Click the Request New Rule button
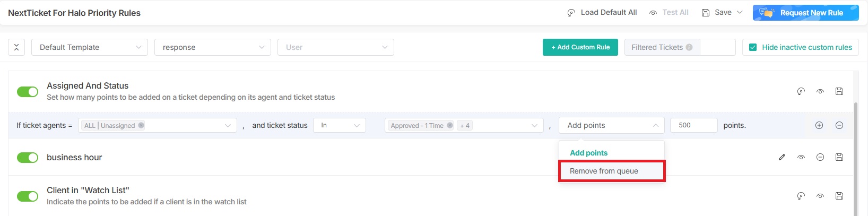The width and height of the screenshot is (868, 216). [805, 13]
